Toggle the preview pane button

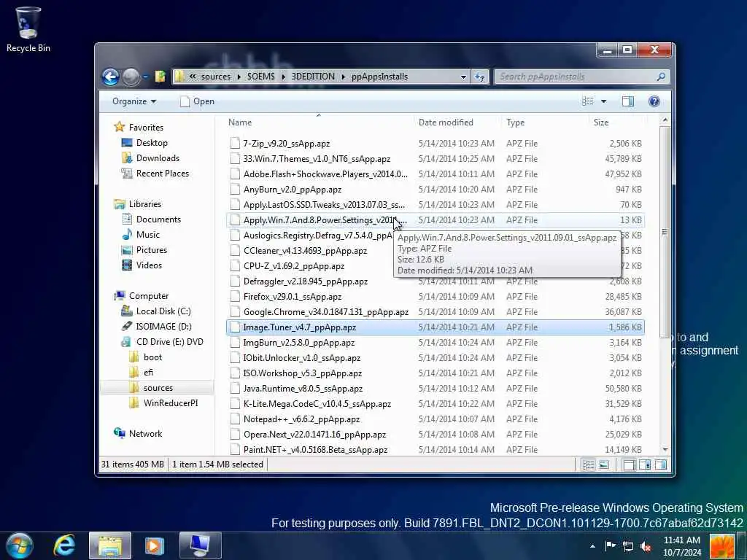click(628, 101)
